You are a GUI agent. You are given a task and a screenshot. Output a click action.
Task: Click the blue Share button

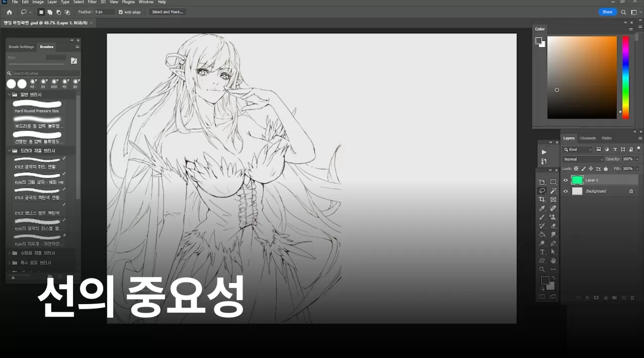coord(608,11)
